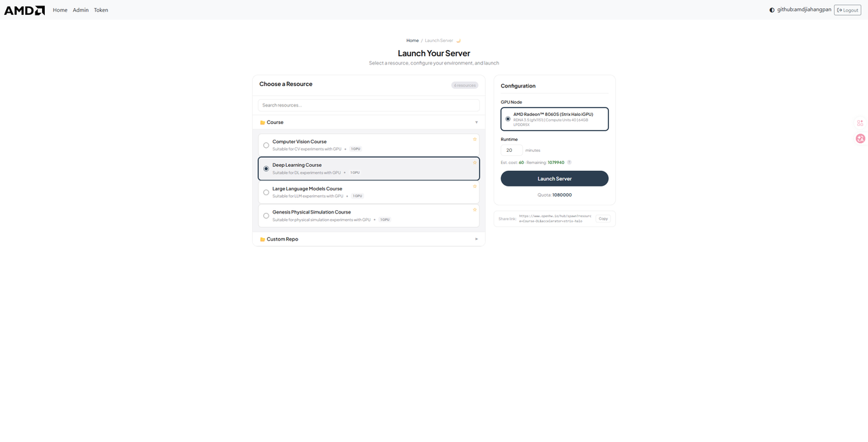Copy the share link
Image resolution: width=868 pixels, height=442 pixels.
604,218
